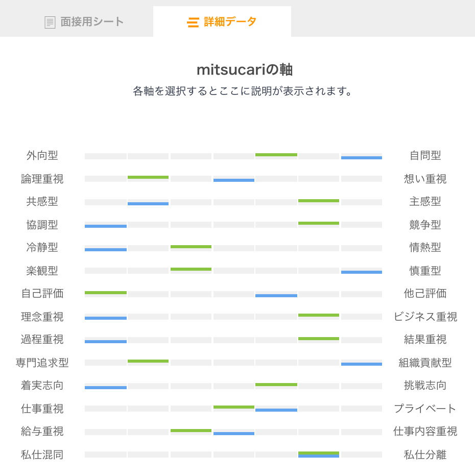Screen dimensions: 475x476
Task: Click the orange list icon on the 詳細データ tab
Action: click(x=193, y=22)
